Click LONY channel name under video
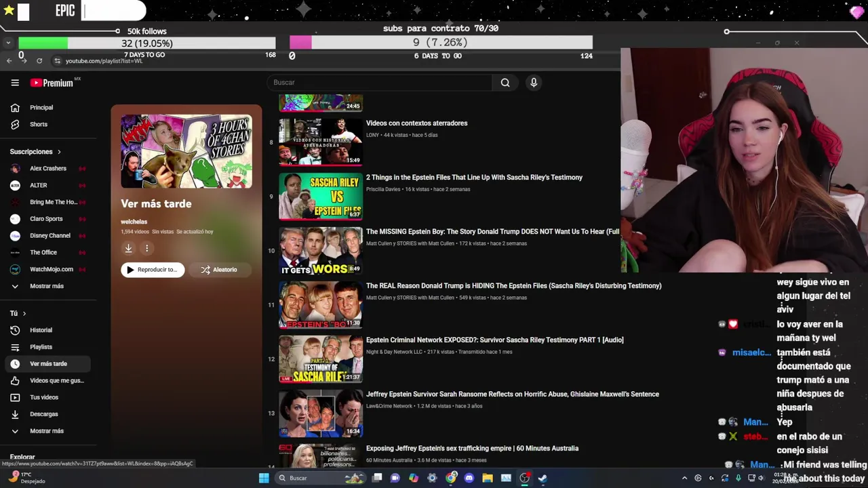Screen dimensions: 868x488 coord(372,135)
